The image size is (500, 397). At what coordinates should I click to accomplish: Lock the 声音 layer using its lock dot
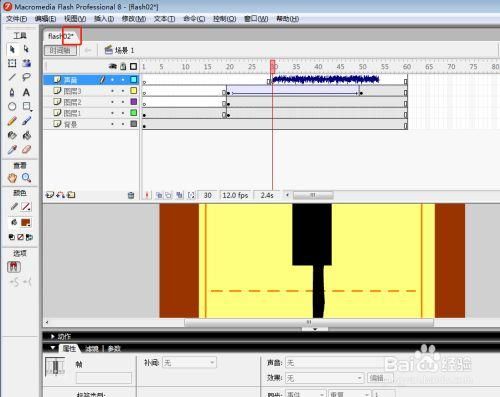pyautogui.click(x=123, y=80)
